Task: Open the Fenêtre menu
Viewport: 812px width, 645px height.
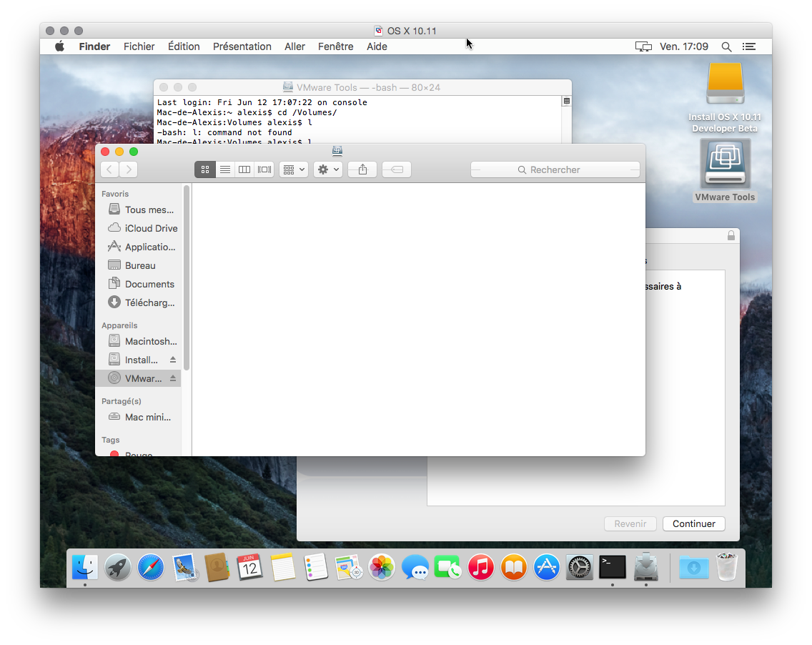Action: click(335, 46)
